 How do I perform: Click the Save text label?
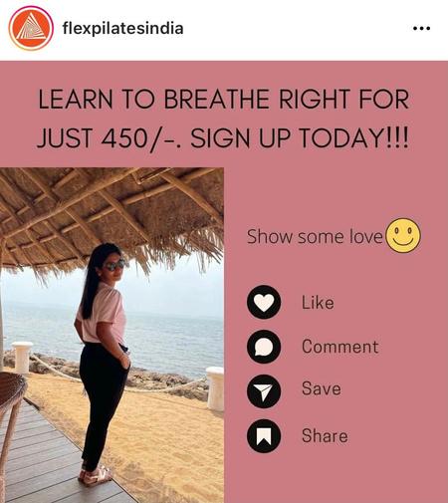pos(321,388)
